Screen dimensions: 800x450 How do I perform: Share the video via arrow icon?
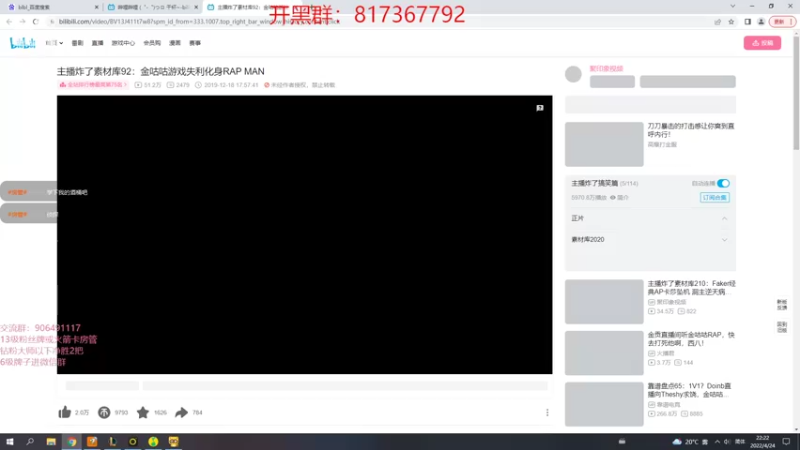[182, 412]
